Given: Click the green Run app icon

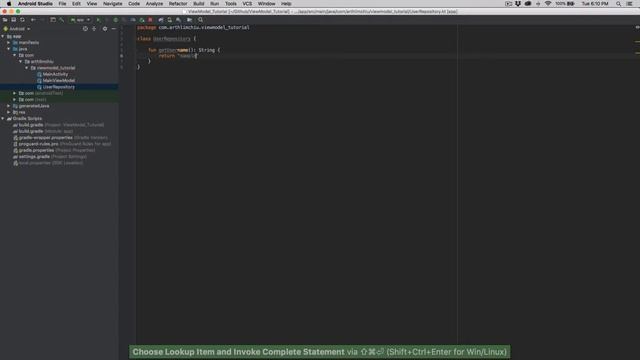Looking at the screenshot, I should (x=98, y=20).
